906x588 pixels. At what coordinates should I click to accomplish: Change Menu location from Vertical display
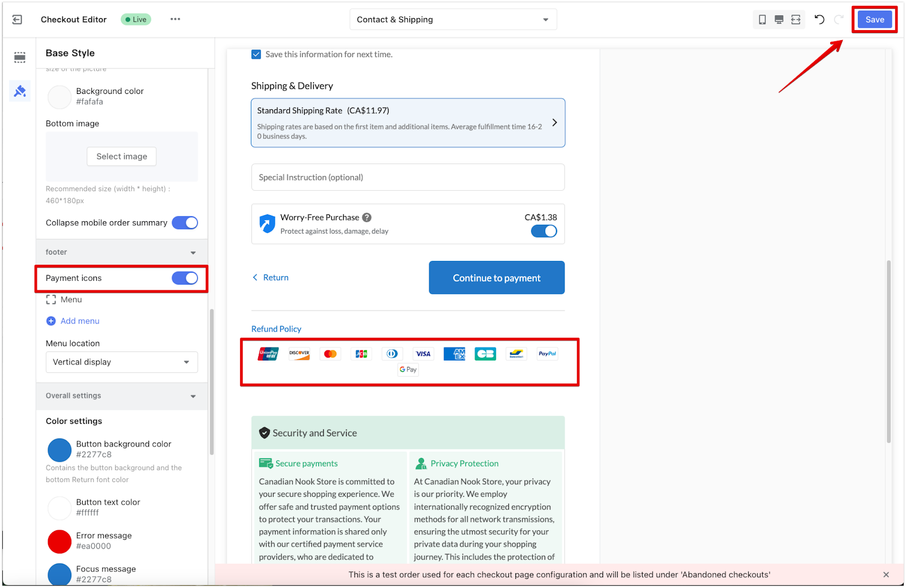(x=121, y=362)
